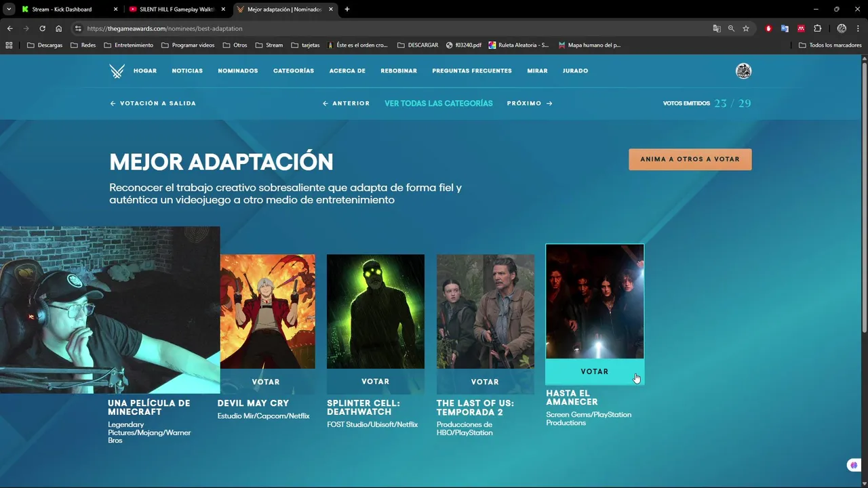
Task: Click the Hasta el Amanecer poster
Action: (x=595, y=302)
